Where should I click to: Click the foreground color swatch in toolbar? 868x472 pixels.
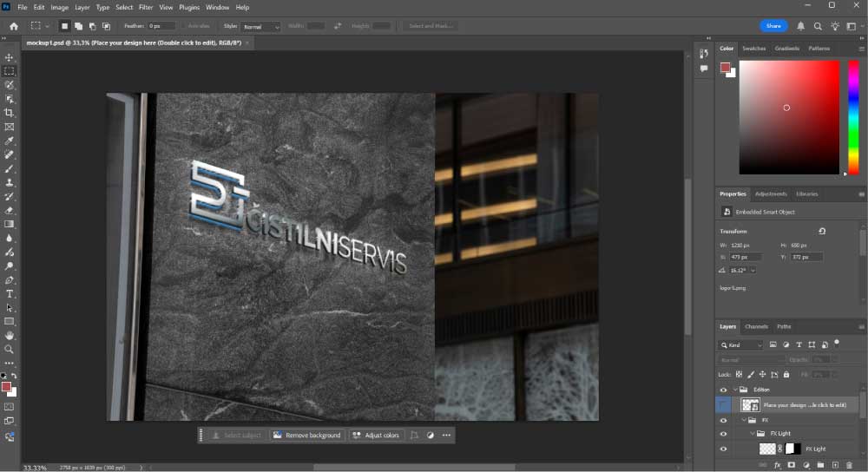pos(6,386)
